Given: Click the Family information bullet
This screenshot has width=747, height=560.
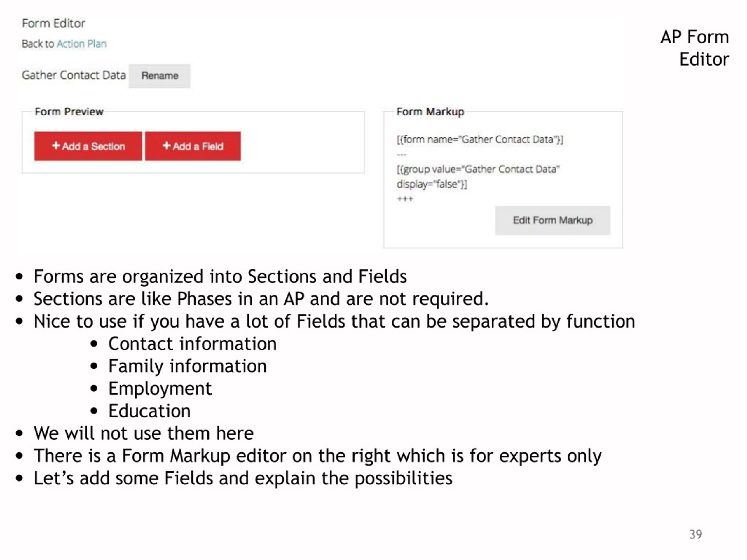Looking at the screenshot, I should (187, 366).
